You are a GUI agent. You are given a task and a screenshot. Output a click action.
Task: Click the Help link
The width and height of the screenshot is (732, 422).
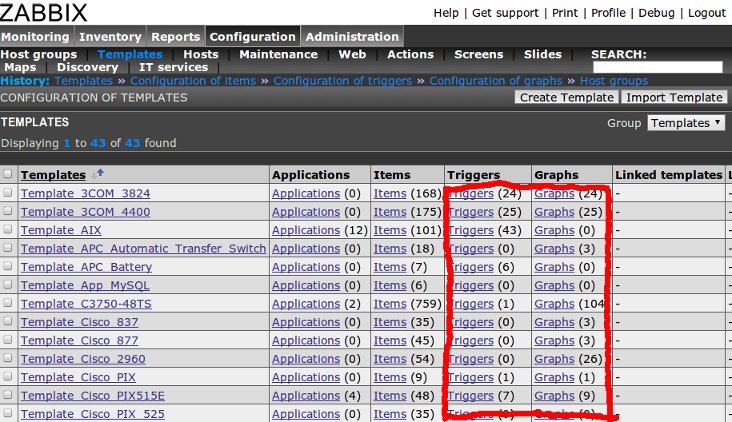coord(446,13)
